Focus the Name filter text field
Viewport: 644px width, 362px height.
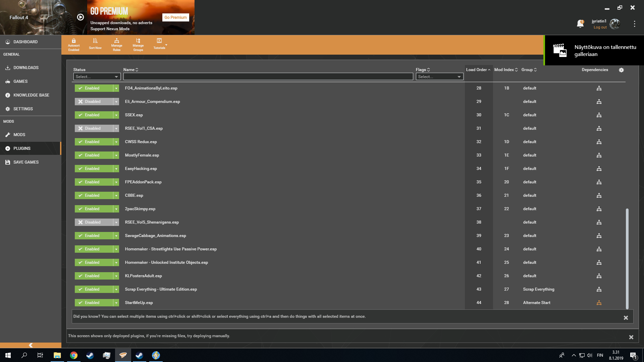coord(268,77)
